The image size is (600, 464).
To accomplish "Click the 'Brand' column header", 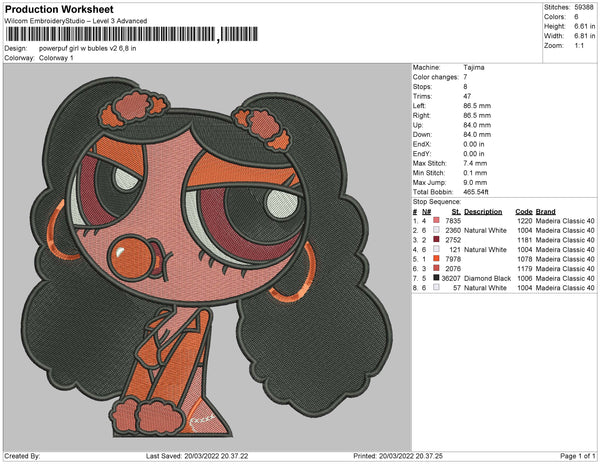I will (x=545, y=212).
